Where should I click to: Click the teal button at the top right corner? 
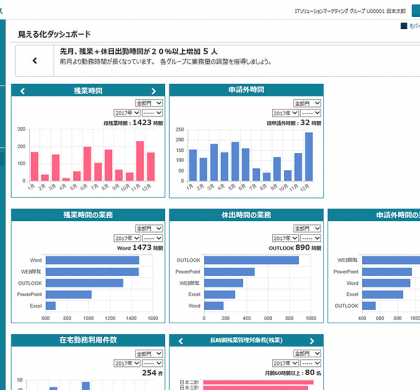(x=416, y=11)
